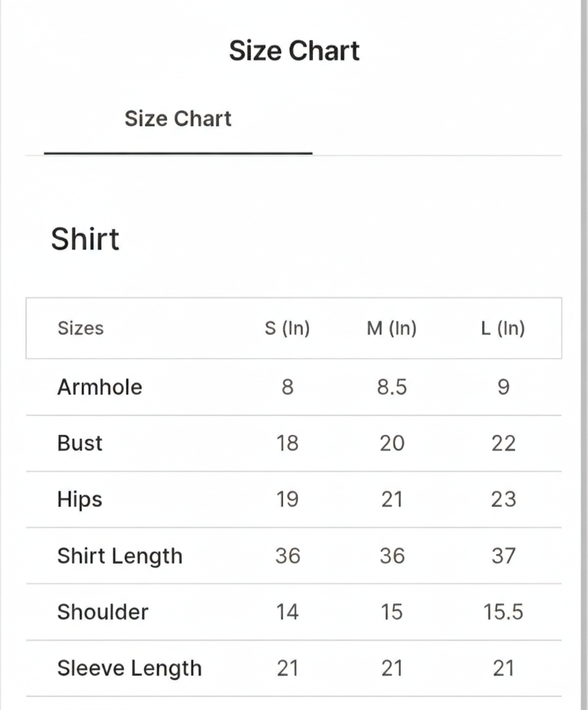This screenshot has height=710, width=588.
Task: Select the Bust value 22 for large
Action: [503, 443]
